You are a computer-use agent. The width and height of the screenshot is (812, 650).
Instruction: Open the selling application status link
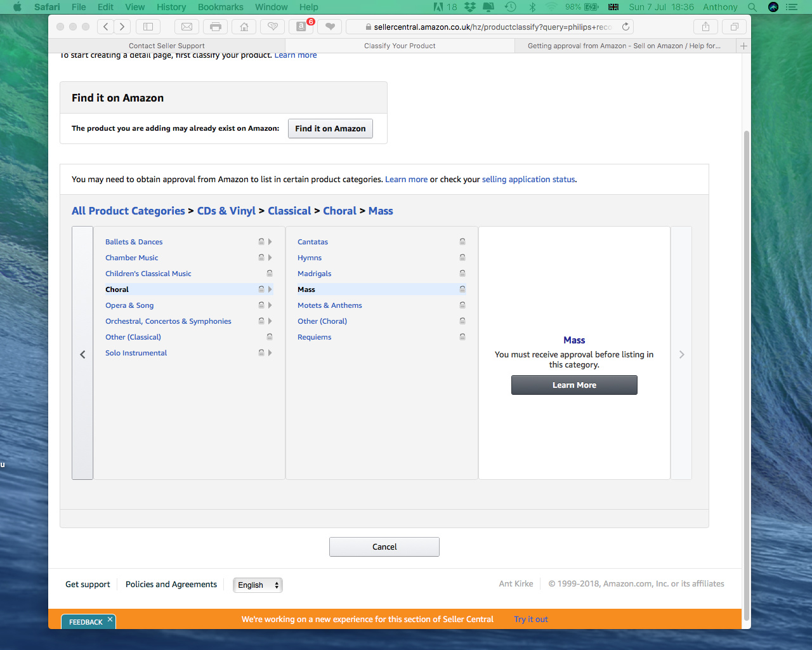pos(528,179)
